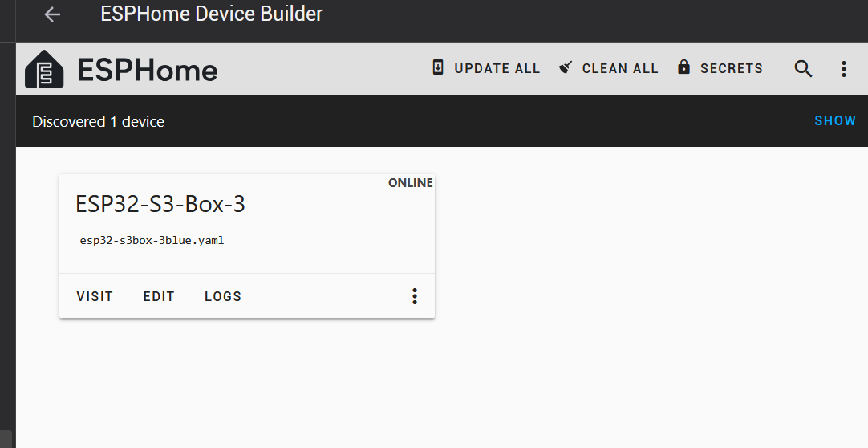The height and width of the screenshot is (448, 868).
Task: Edit the ESP32-S3-Box-3 configuration
Action: 159,296
